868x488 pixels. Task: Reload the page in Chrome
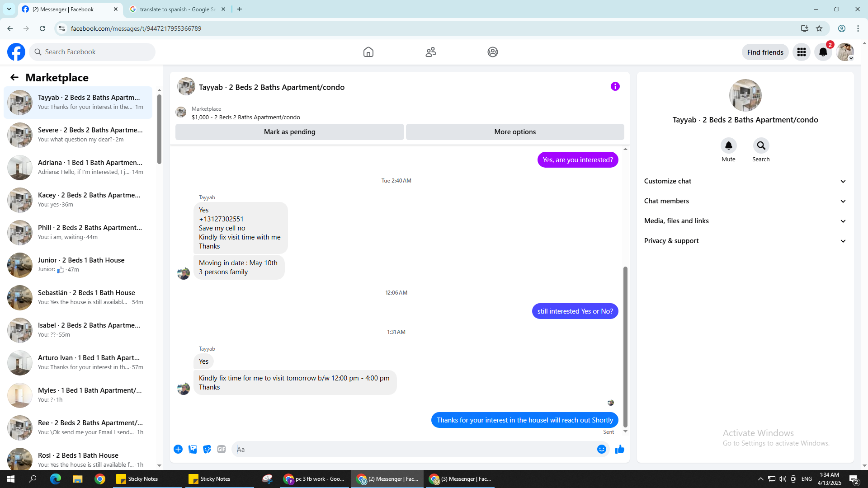point(42,28)
